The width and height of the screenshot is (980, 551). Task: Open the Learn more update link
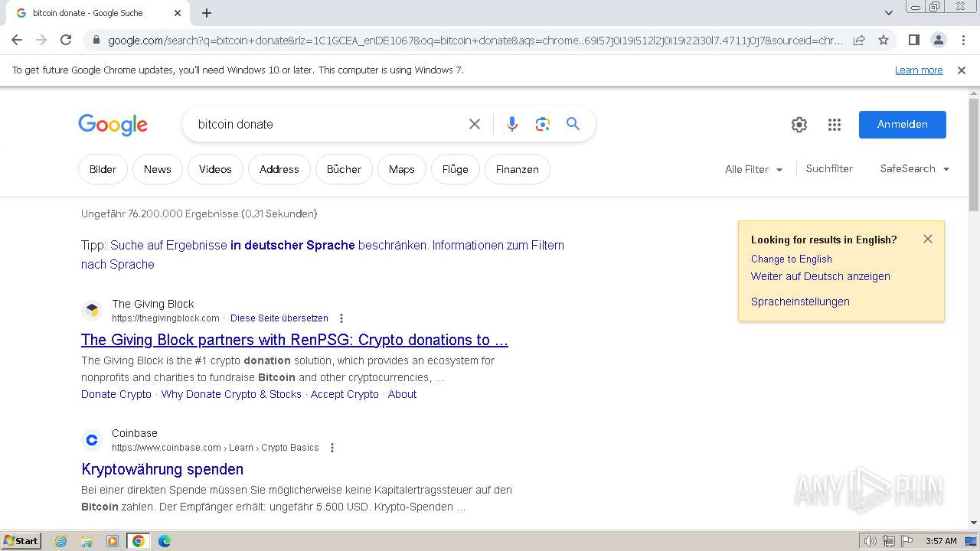(919, 70)
